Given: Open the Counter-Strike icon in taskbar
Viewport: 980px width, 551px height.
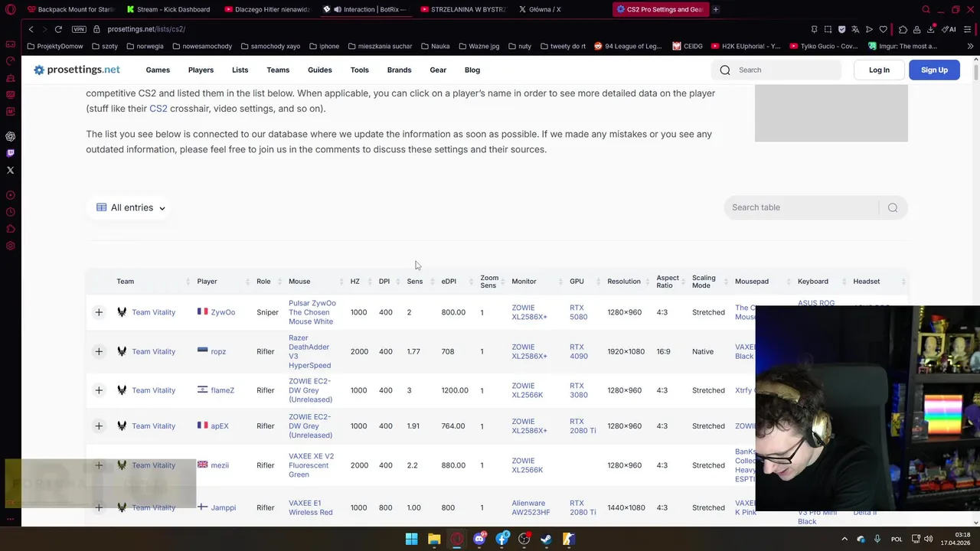Looking at the screenshot, I should 568,539.
